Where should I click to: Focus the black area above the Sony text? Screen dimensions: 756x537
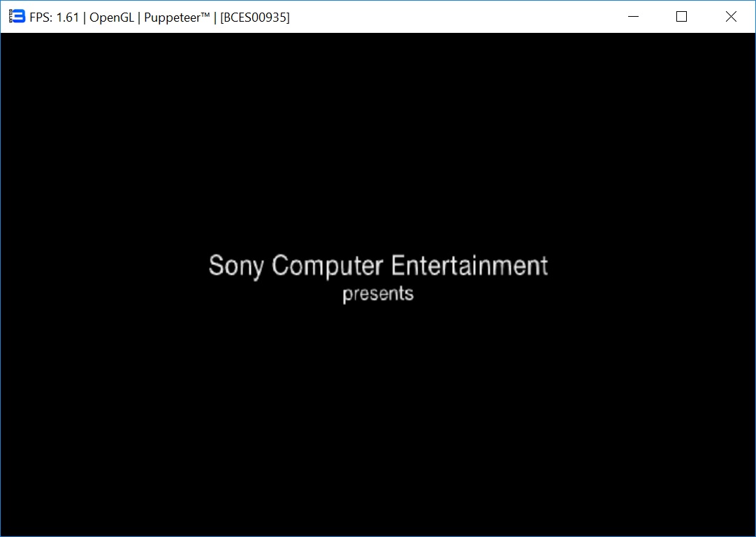[x=378, y=140]
